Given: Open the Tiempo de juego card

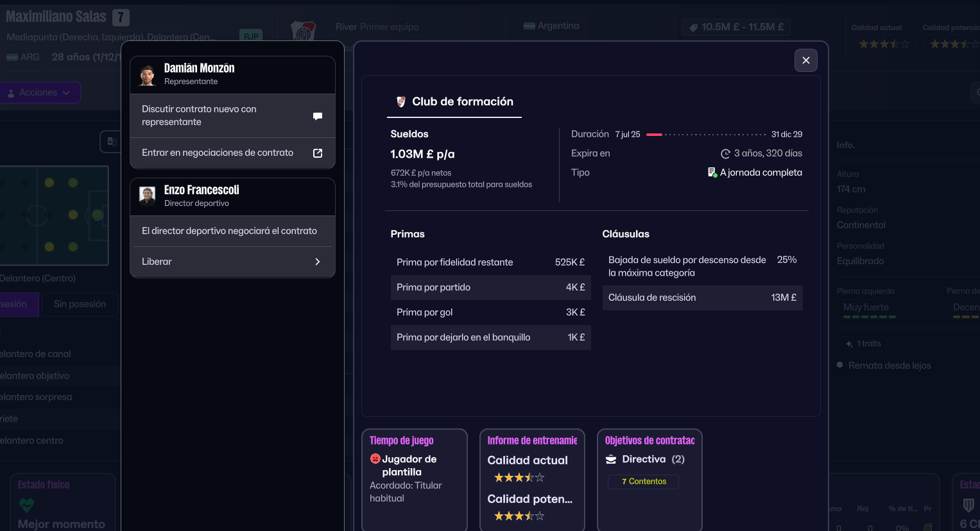Looking at the screenshot, I should tap(415, 480).
